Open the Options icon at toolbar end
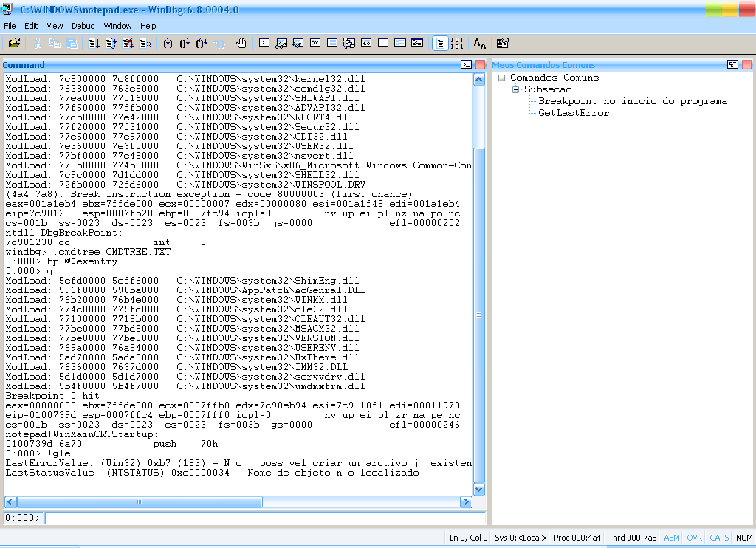 [x=503, y=44]
